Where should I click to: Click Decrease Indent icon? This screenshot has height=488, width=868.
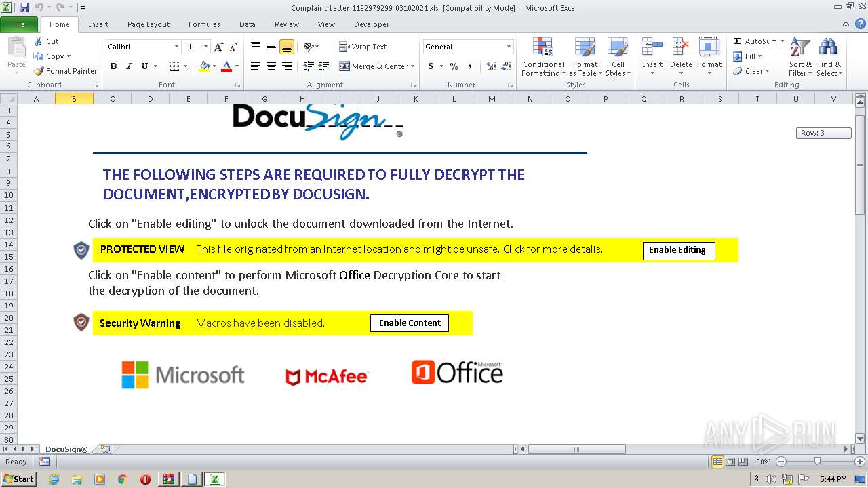click(309, 66)
